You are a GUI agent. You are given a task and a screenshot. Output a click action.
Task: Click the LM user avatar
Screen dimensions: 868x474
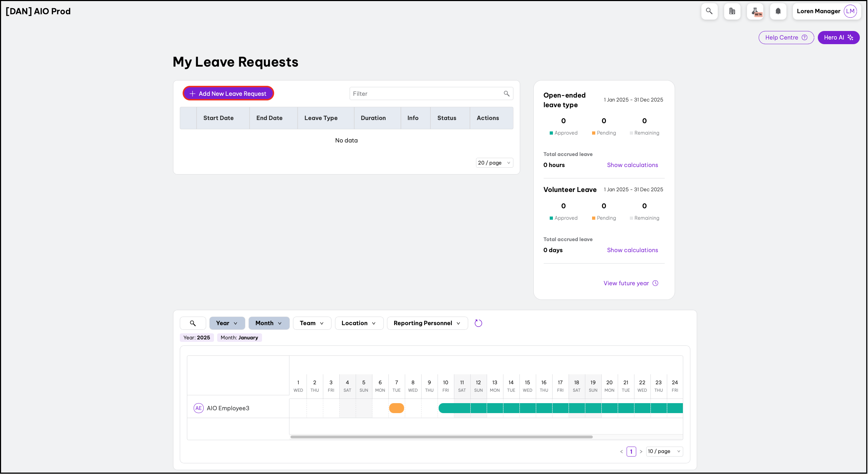[x=850, y=11]
